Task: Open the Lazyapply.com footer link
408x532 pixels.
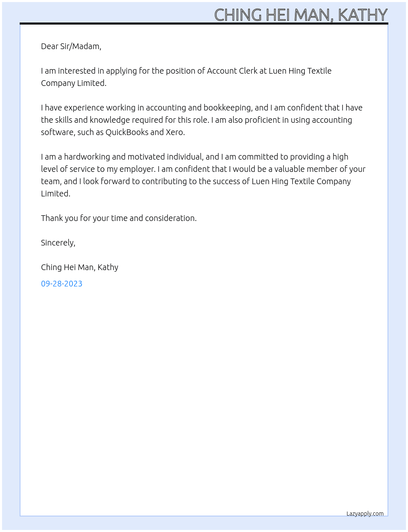Action: click(x=365, y=514)
